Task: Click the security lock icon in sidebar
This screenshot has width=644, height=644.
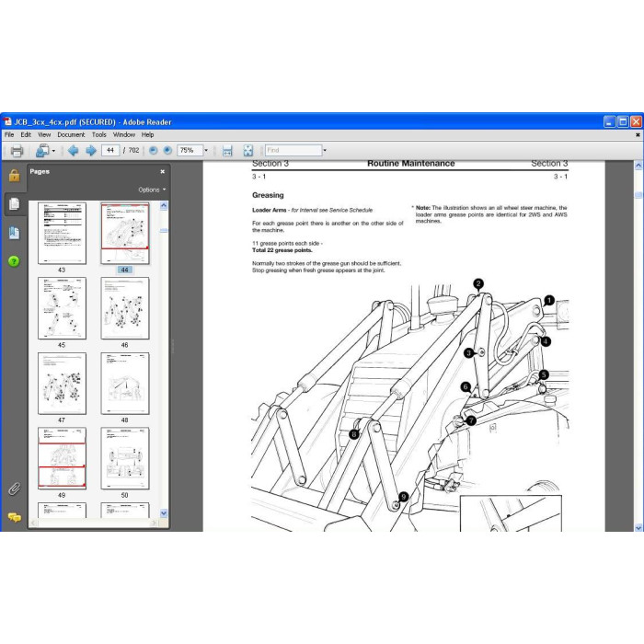Action: 15,176
